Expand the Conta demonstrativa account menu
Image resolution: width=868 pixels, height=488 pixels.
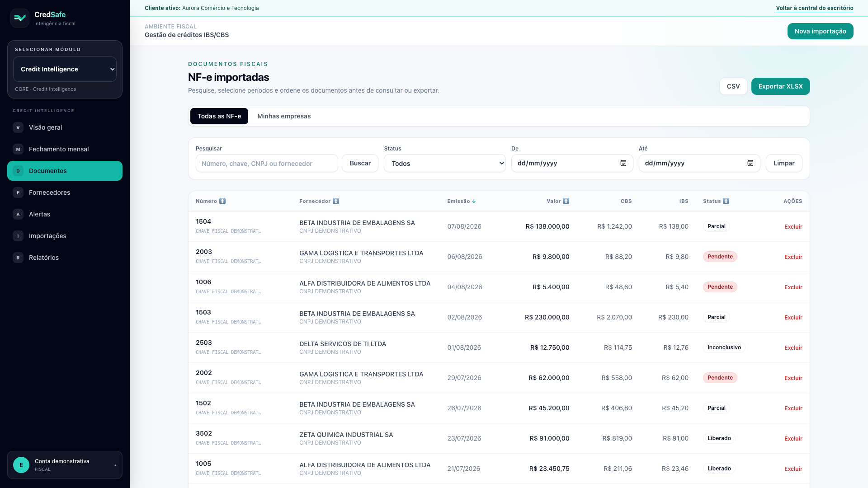coord(65,465)
